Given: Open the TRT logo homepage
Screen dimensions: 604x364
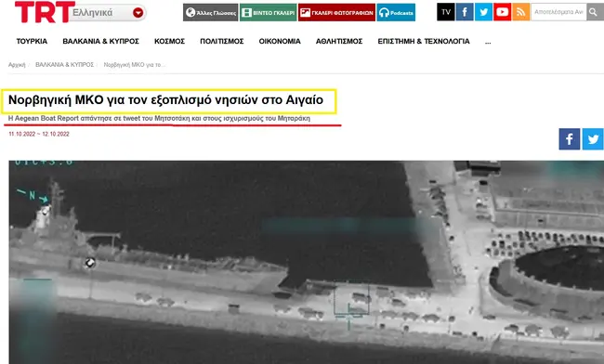Looking at the screenshot, I should 45,11.
